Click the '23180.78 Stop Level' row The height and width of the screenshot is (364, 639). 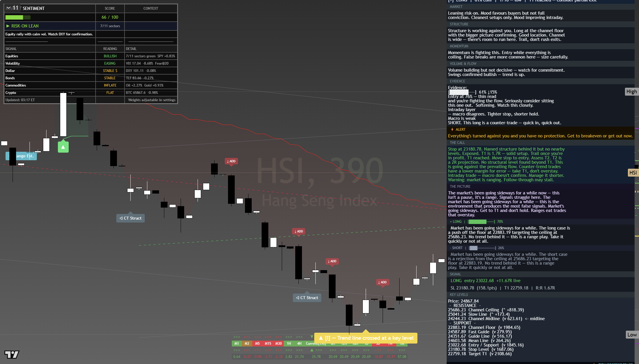[x=481, y=349]
